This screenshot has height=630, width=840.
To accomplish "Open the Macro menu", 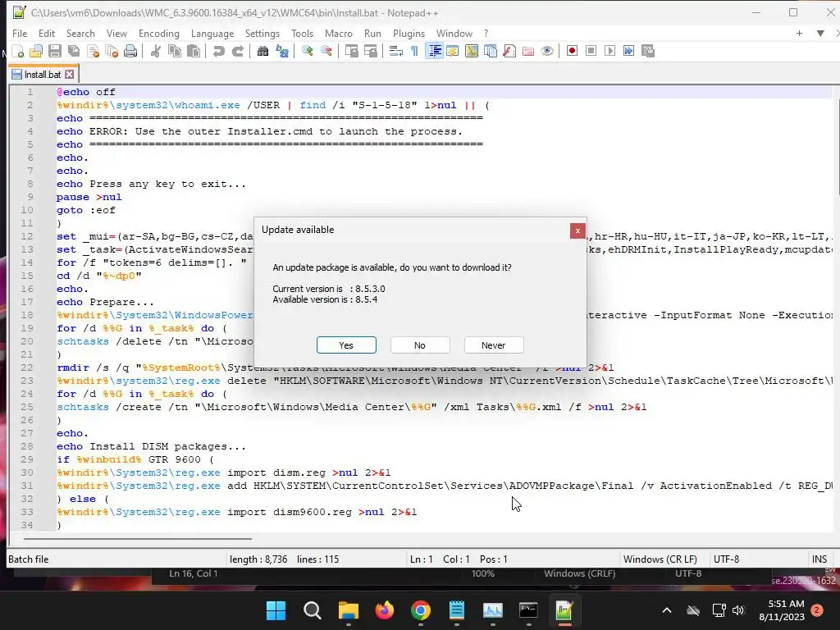I will [x=339, y=33].
